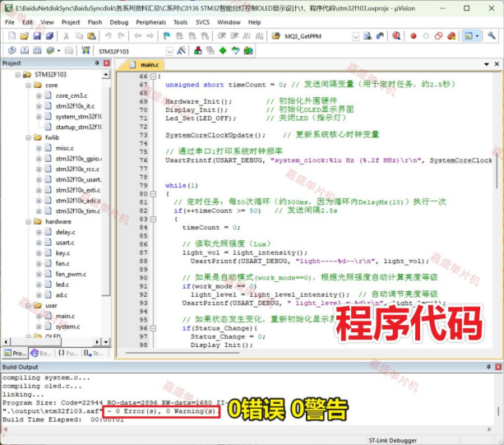Open the File menu
The height and width of the screenshot is (445, 504).
[x=10, y=22]
